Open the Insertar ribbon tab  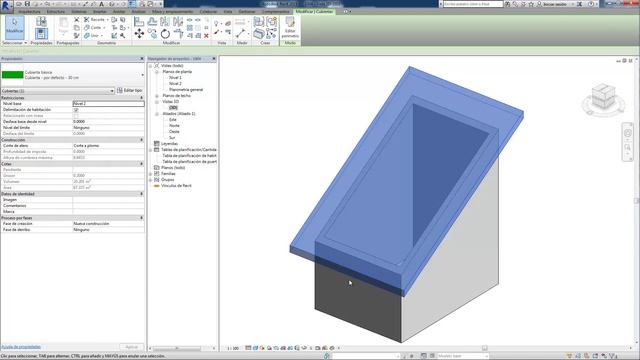(100, 12)
